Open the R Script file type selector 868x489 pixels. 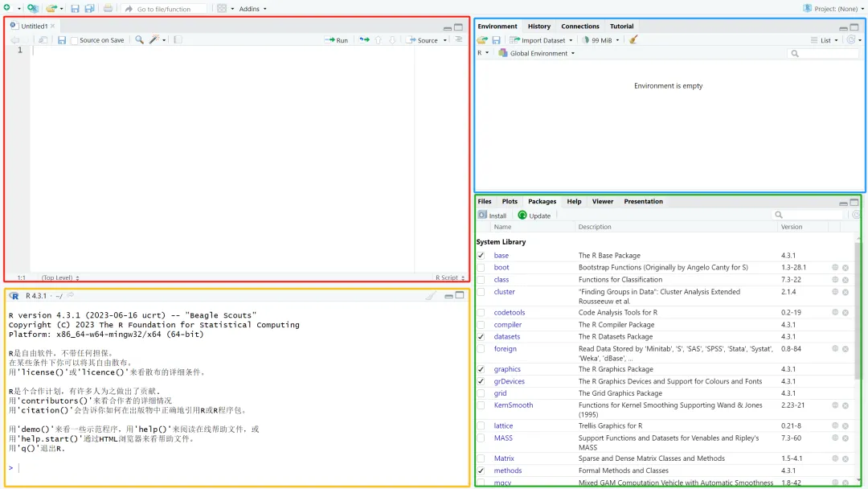[450, 277]
